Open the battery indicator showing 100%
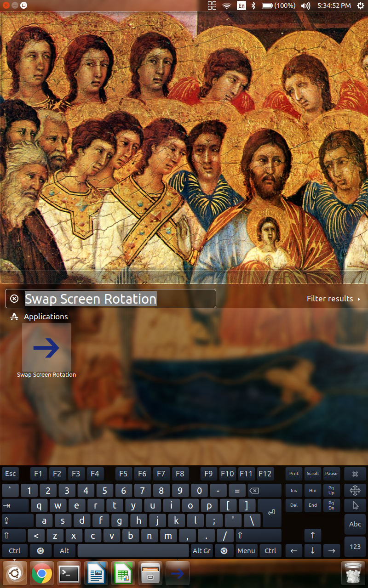 click(279, 6)
